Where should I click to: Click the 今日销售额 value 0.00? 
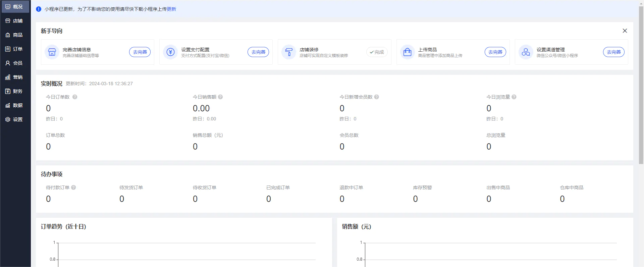pyautogui.click(x=201, y=108)
